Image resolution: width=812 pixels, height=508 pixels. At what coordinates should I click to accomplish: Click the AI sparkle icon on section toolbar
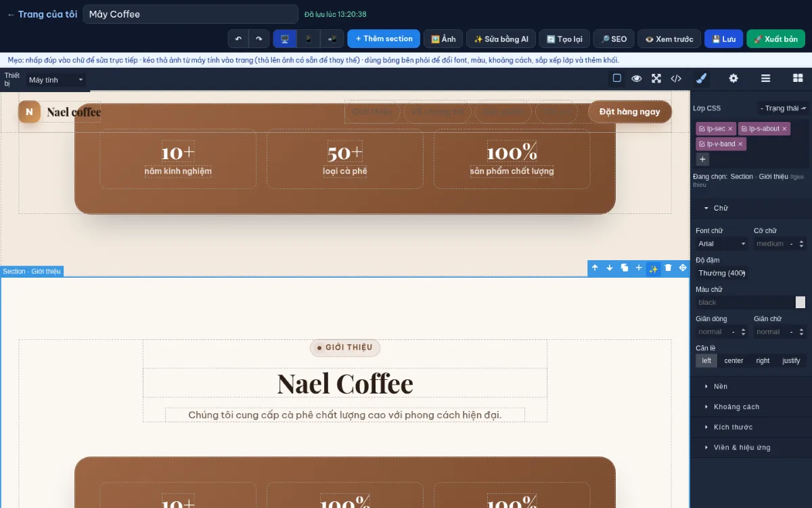654,269
